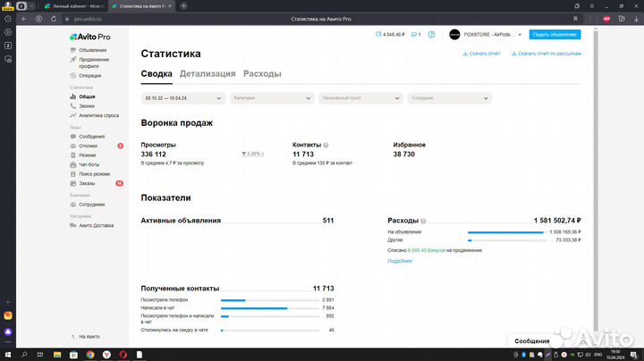Click the pro.avito.ru address field
644x361 pixels.
coord(88,19)
